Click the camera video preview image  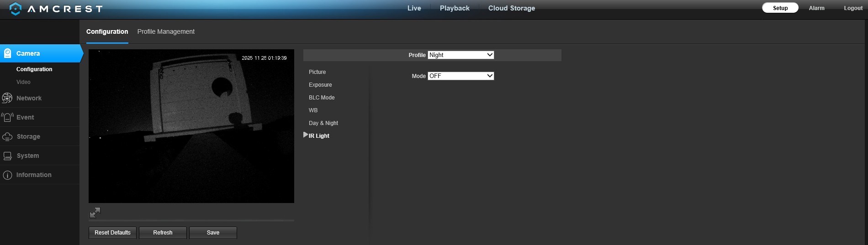(191, 126)
